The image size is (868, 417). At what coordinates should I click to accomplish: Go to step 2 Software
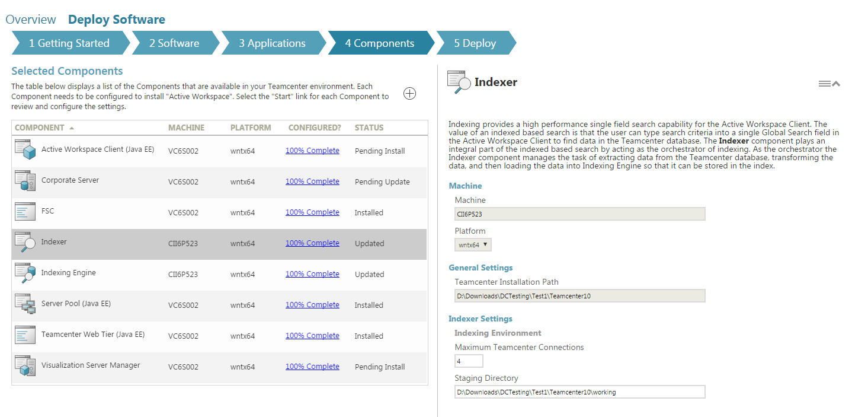tap(174, 43)
